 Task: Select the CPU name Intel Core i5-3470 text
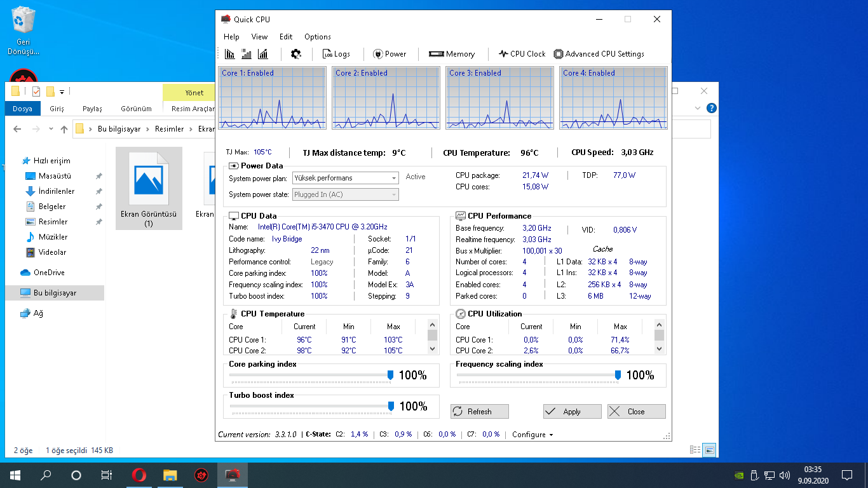click(323, 227)
